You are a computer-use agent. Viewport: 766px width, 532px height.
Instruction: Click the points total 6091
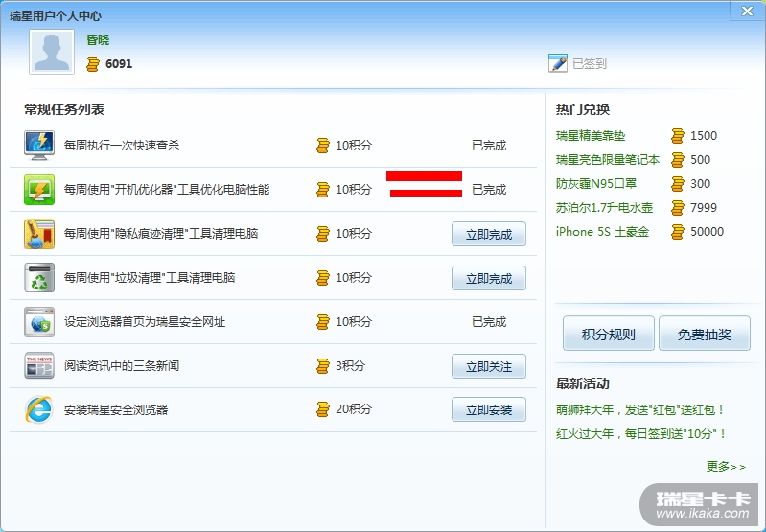119,64
